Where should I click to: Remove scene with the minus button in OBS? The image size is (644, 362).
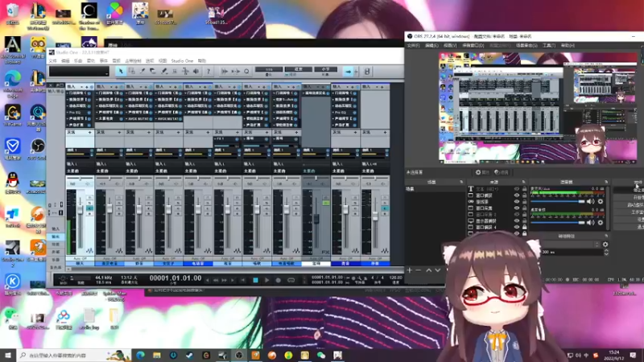419,270
